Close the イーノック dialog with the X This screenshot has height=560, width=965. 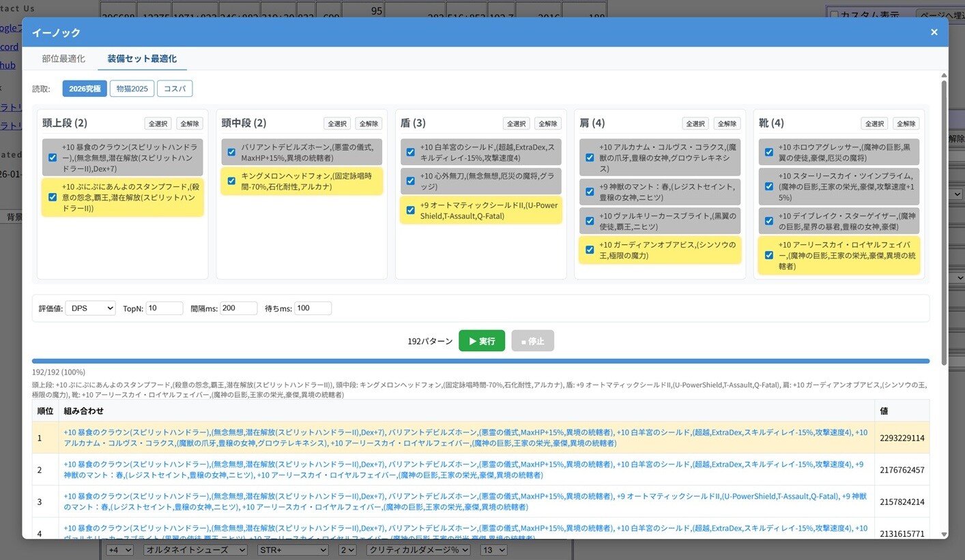[934, 32]
